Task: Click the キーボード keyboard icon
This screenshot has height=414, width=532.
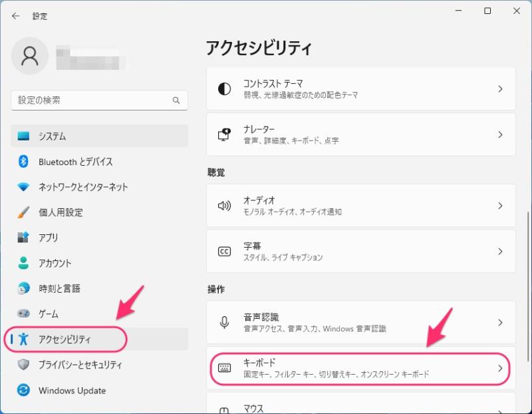Action: coord(224,368)
